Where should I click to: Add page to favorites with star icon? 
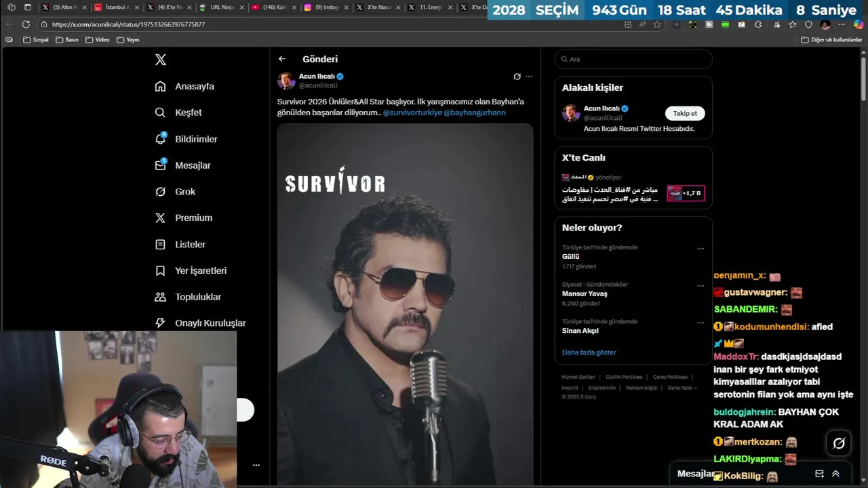(656, 24)
